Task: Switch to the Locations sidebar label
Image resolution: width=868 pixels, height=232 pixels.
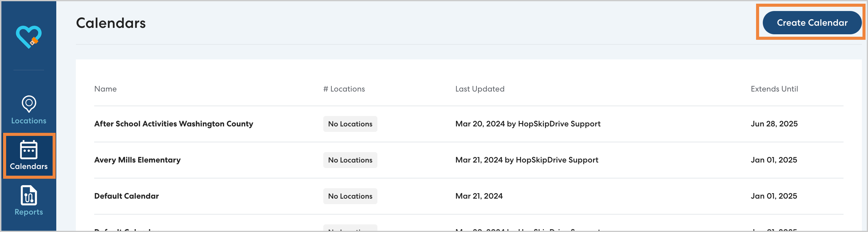Action: tap(29, 121)
